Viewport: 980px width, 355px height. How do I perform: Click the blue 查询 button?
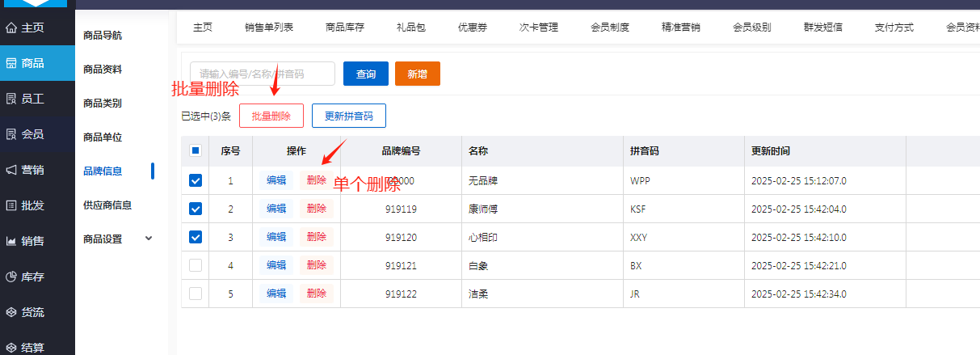366,74
